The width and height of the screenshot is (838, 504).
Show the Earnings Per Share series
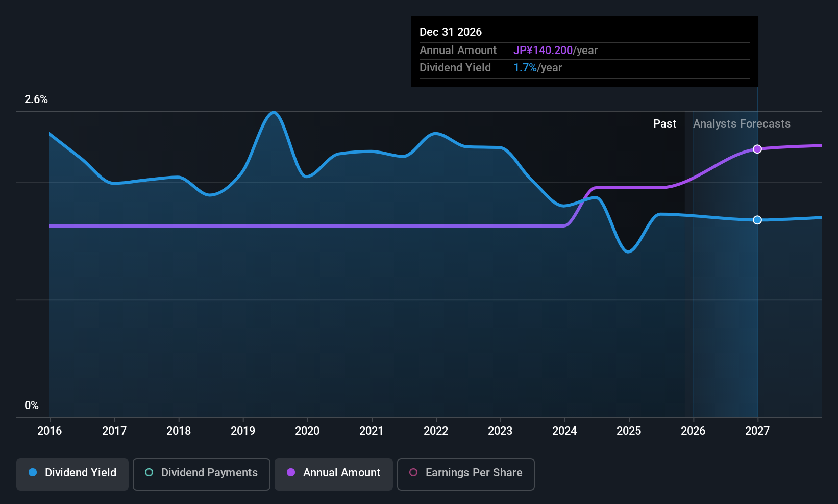[x=465, y=473]
